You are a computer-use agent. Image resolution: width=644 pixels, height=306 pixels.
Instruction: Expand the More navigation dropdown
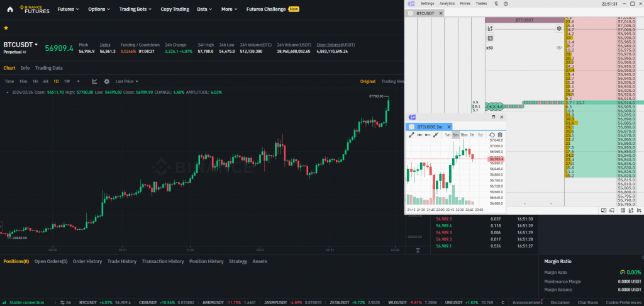(229, 9)
